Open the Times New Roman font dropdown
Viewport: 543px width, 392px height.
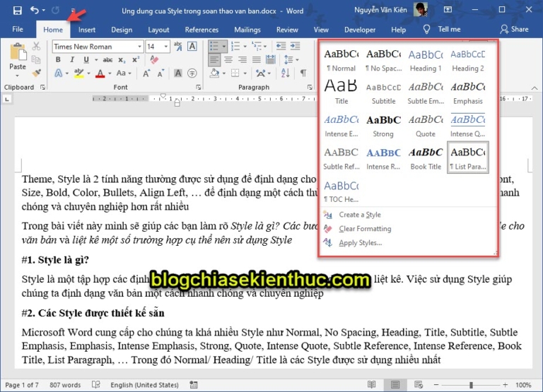click(139, 47)
